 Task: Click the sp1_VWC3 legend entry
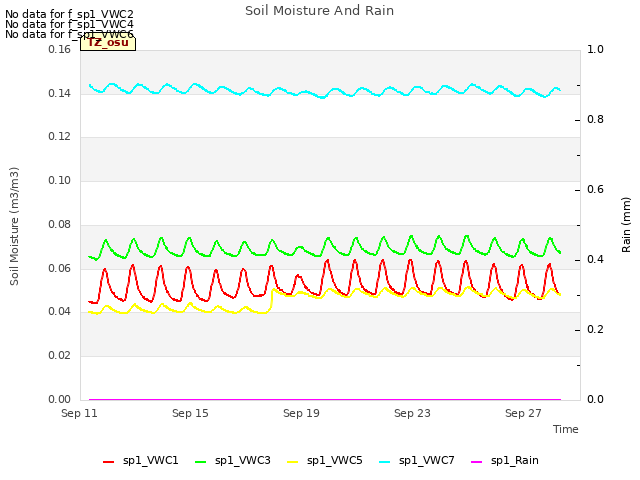tap(233, 461)
